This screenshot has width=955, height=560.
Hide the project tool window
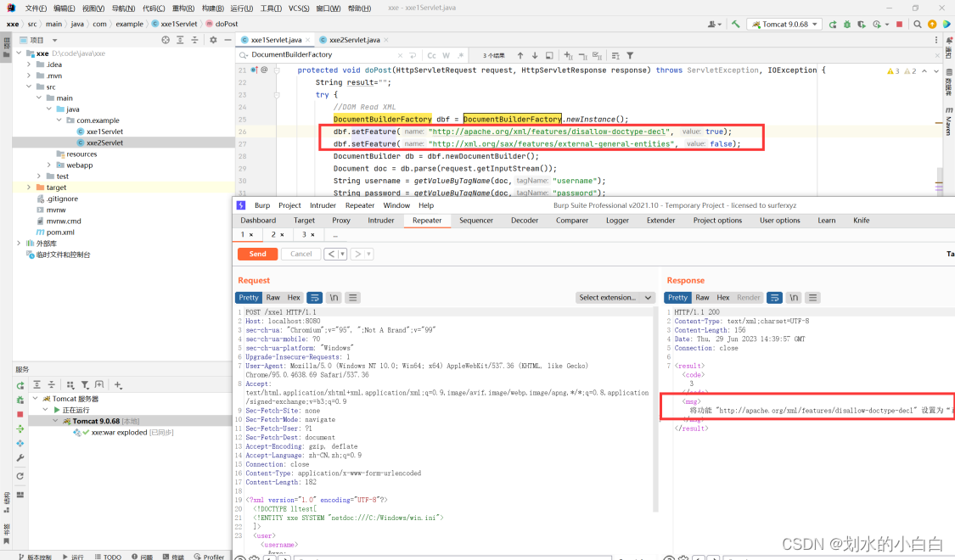[228, 40]
